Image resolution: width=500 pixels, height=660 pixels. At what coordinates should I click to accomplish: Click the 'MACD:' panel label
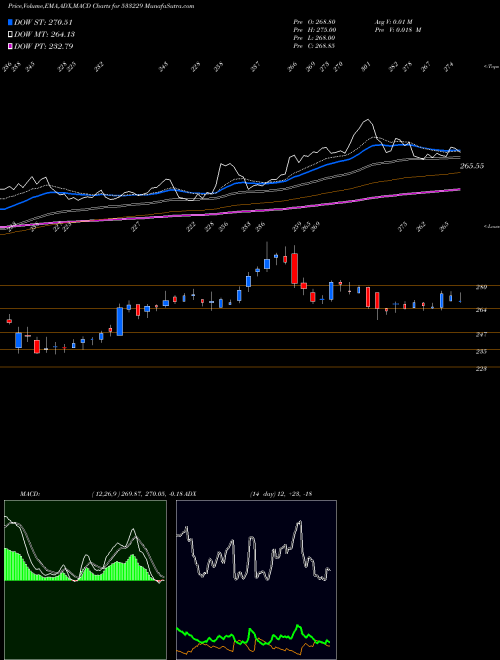point(29,494)
